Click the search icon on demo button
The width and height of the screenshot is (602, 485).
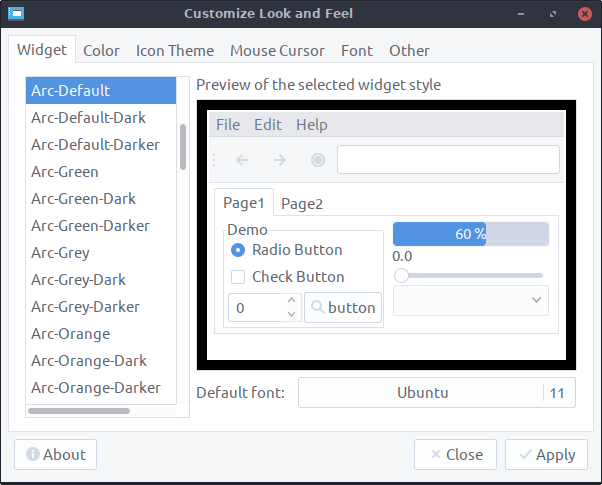[x=317, y=308]
